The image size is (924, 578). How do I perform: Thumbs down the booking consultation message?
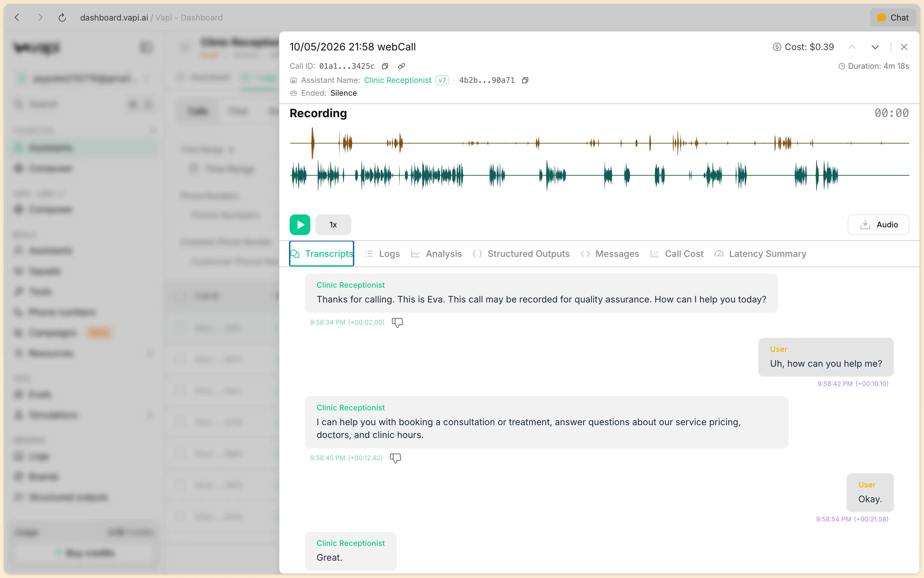[396, 458]
